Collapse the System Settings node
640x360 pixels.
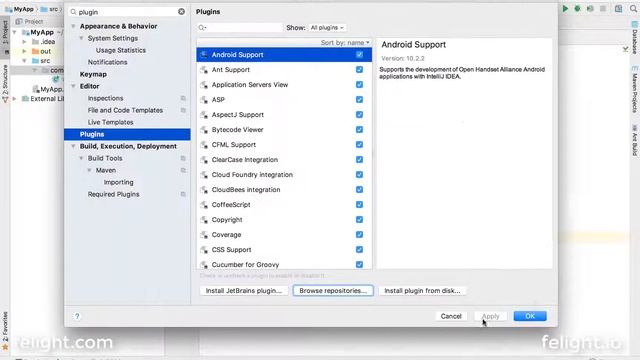[81, 38]
